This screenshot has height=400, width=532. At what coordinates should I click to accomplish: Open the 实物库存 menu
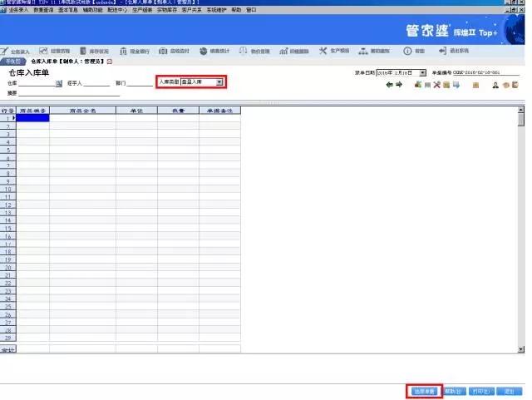(167, 10)
